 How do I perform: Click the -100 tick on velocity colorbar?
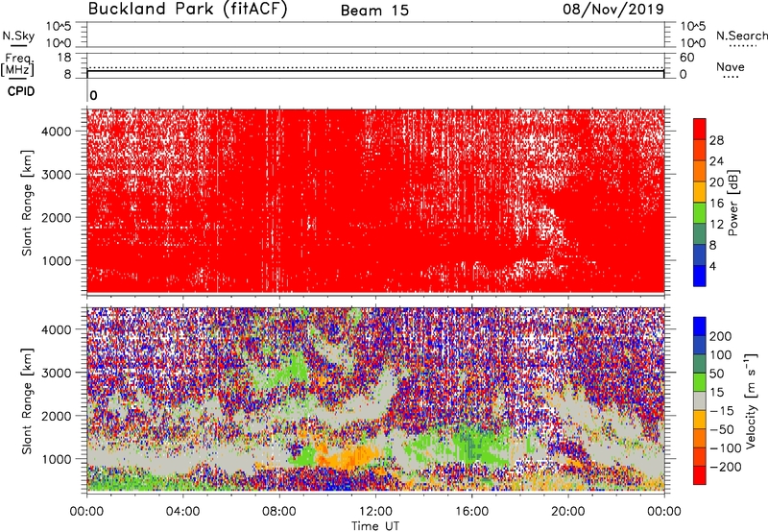pos(726,448)
